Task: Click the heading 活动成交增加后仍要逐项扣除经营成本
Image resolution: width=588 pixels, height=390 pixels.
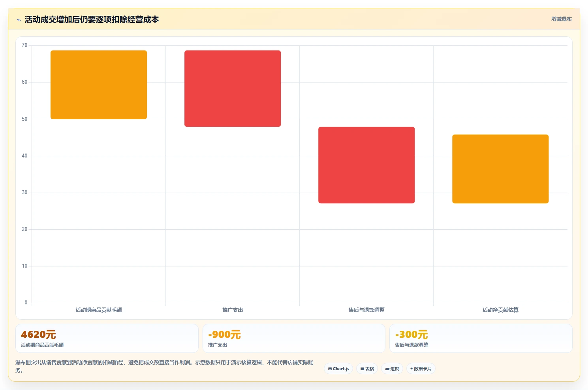Action: tap(92, 19)
